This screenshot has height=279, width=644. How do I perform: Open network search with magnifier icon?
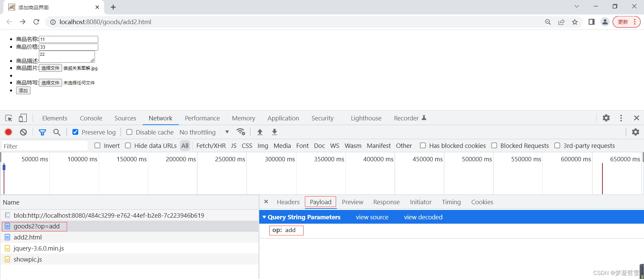(x=57, y=132)
